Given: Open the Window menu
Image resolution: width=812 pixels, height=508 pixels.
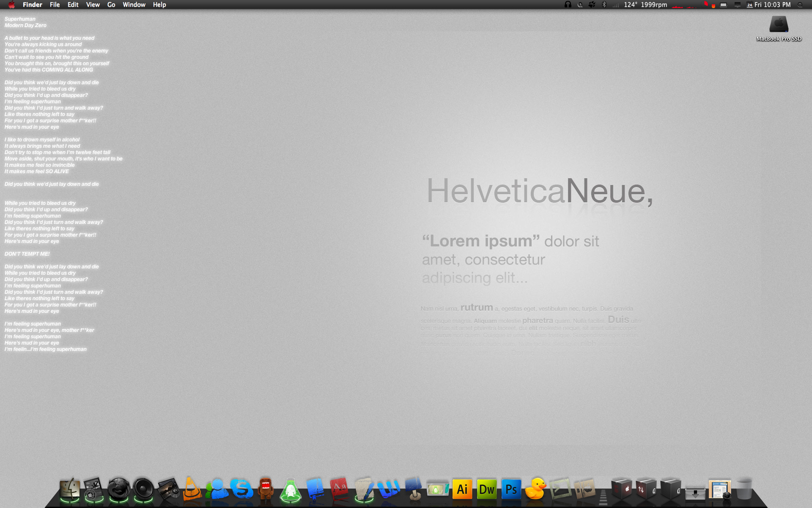Looking at the screenshot, I should 134,5.
